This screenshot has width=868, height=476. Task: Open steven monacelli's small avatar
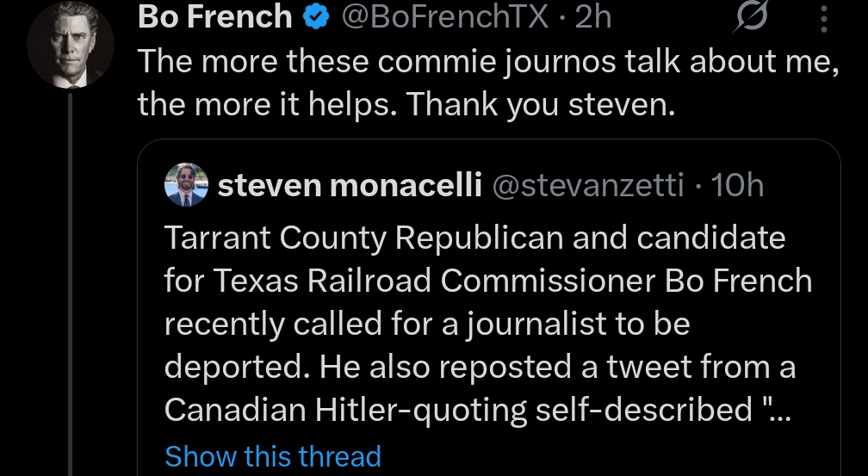(186, 184)
